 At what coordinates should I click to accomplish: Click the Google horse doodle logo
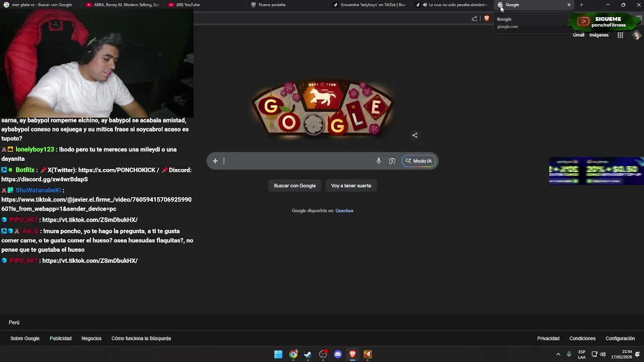click(x=322, y=108)
